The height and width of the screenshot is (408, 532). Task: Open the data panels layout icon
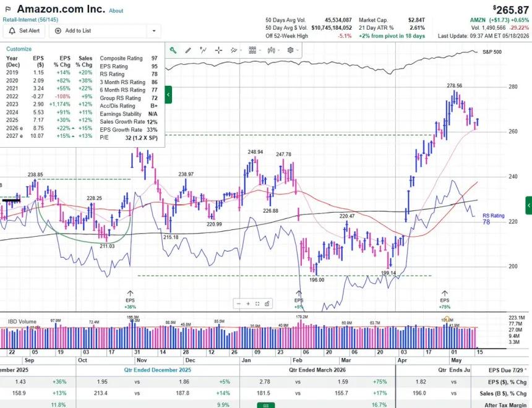tap(252, 51)
